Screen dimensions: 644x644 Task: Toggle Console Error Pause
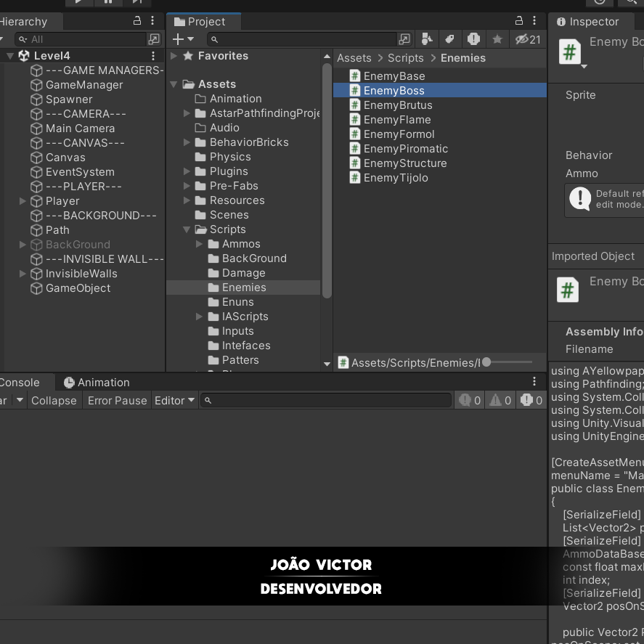click(x=117, y=401)
